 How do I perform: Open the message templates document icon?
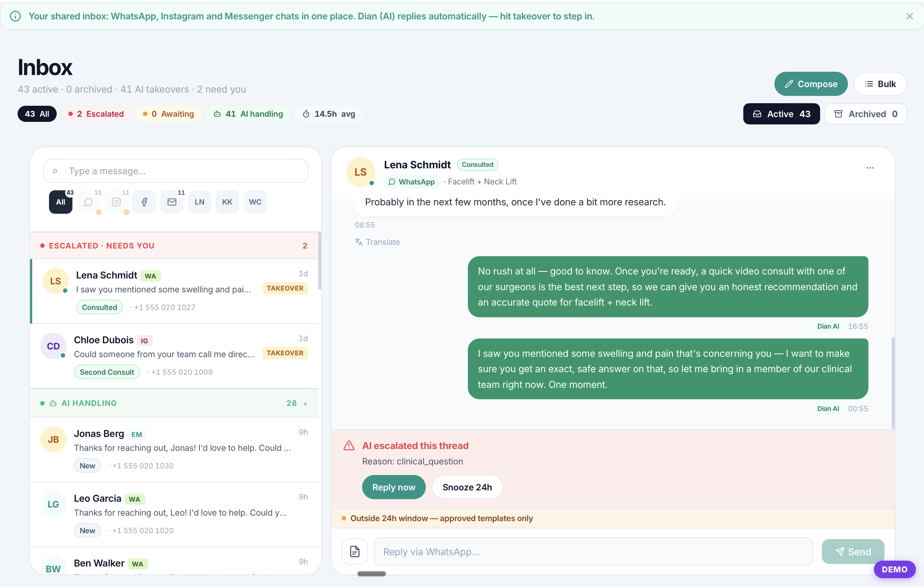pyautogui.click(x=354, y=552)
